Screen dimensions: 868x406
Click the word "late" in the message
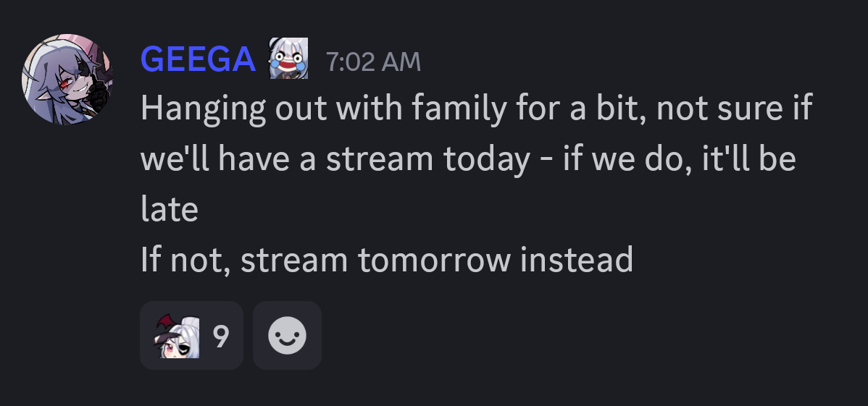(x=169, y=209)
